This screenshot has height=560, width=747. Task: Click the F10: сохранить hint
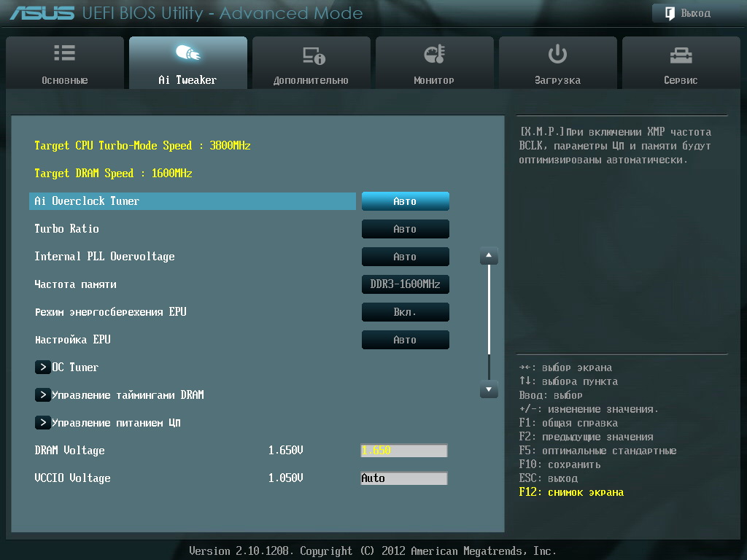[x=560, y=464]
